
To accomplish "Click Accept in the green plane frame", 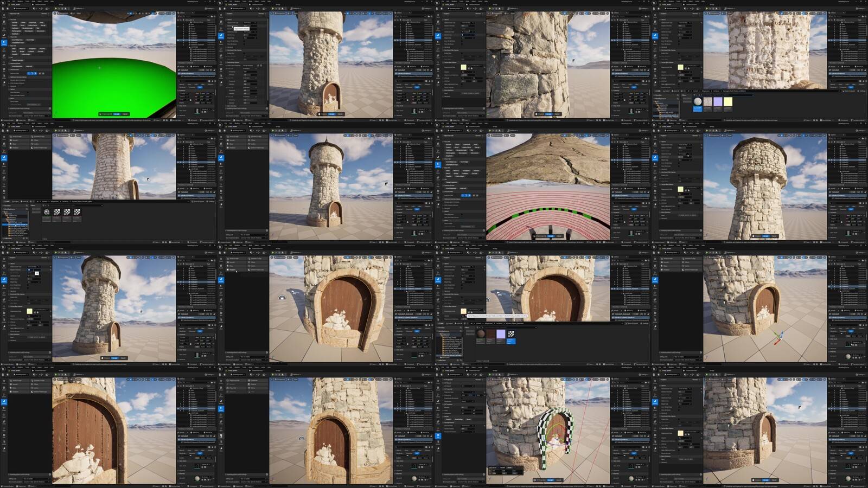I will coord(116,114).
